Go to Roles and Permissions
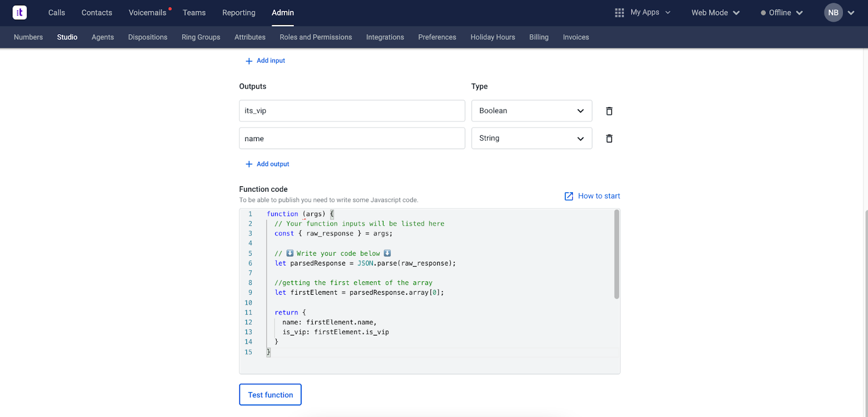Viewport: 868px width, 417px height. coord(316,37)
